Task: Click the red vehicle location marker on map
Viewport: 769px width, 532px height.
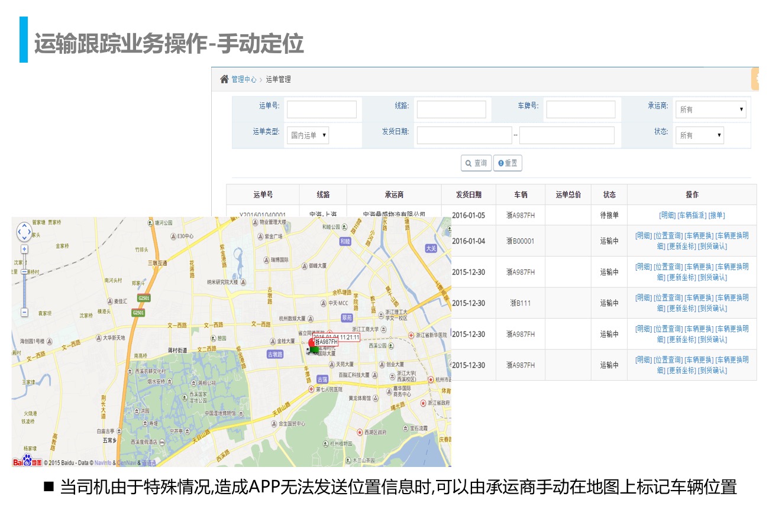Action: tap(312, 342)
